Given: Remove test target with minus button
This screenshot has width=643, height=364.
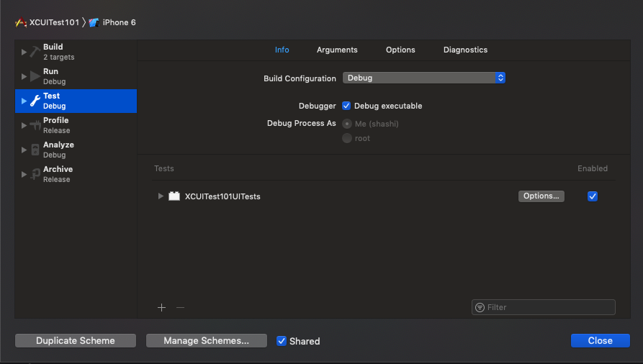Looking at the screenshot, I should [x=180, y=307].
